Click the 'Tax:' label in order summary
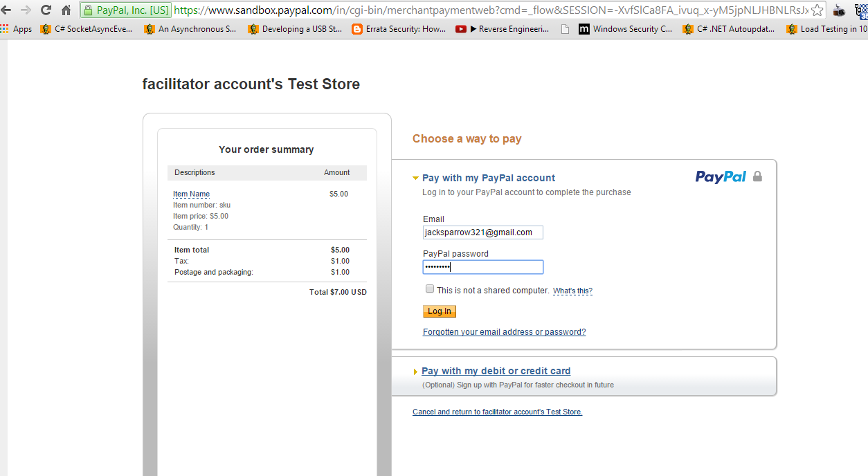Image resolution: width=868 pixels, height=476 pixels. pos(181,261)
